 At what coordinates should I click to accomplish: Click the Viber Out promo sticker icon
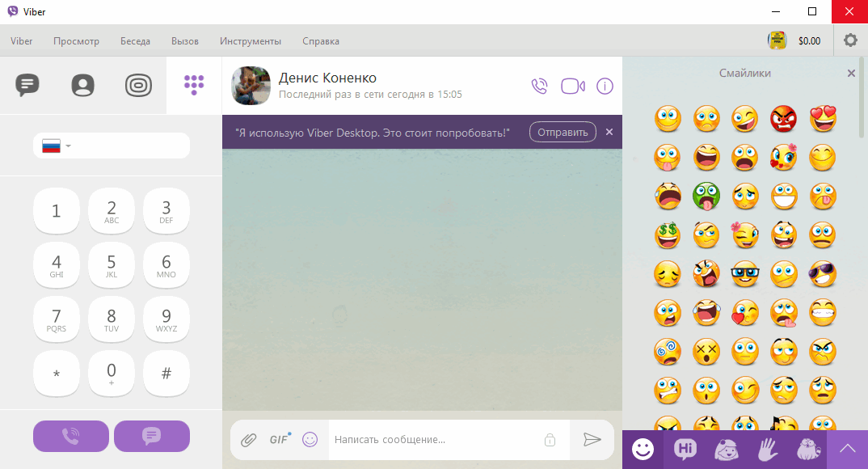coord(777,40)
